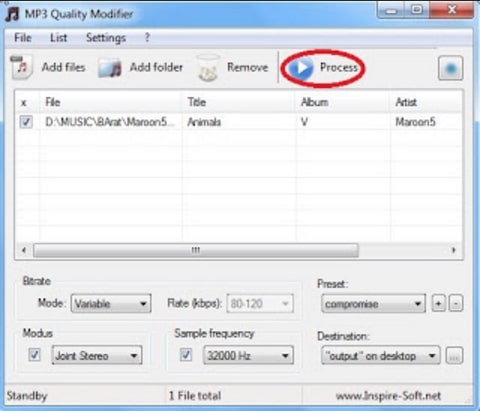Click the Add folder icon
This screenshot has width=480, height=411.
click(x=110, y=68)
